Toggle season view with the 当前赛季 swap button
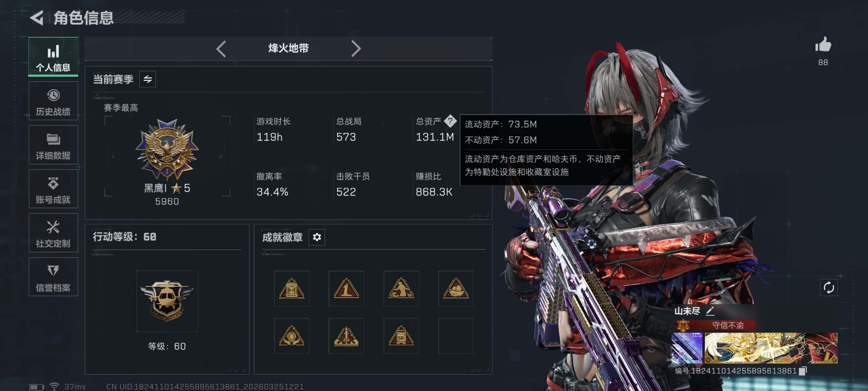This screenshot has width=868, height=391. [x=148, y=79]
